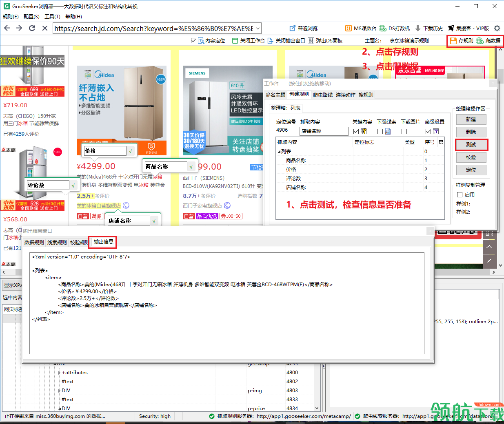Click the 新建 button
This screenshot has height=424, width=504.
tap(471, 119)
